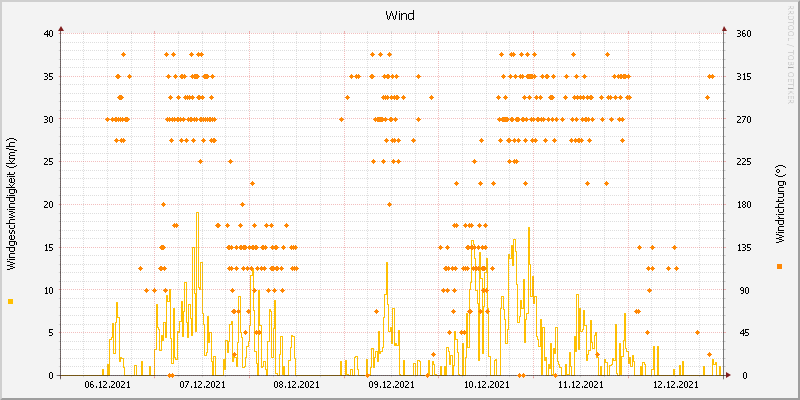
Task: Click the arrowhead atop the right y-axis
Action: (723, 29)
